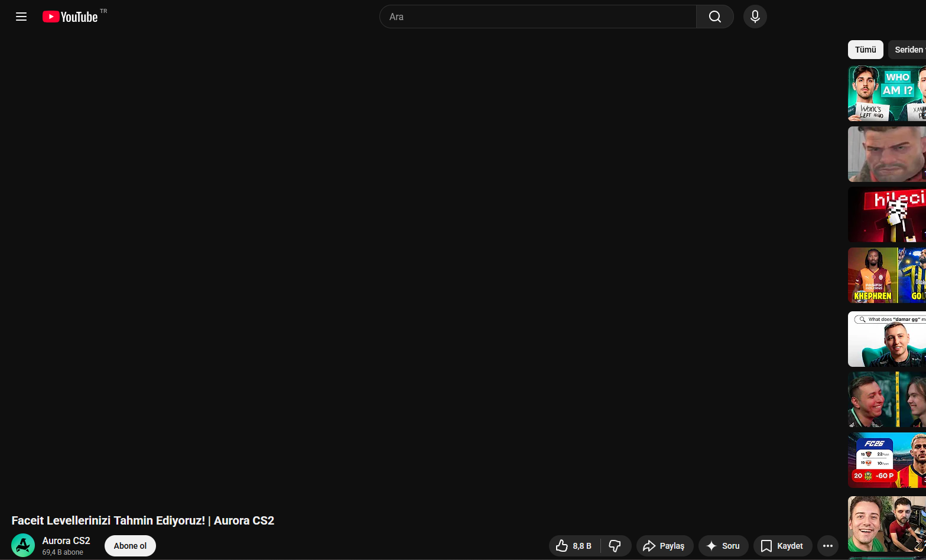Go to YouTube home via logo
926x560 pixels.
(70, 17)
